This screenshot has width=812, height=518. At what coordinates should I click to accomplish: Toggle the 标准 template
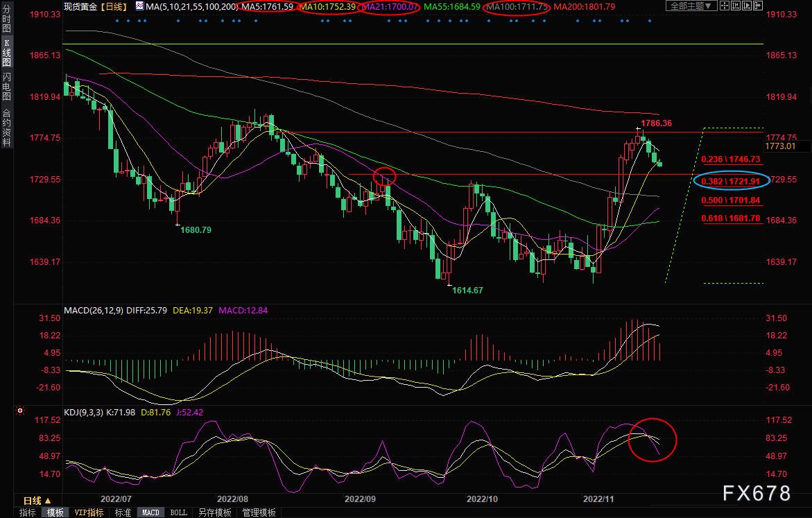(x=123, y=512)
